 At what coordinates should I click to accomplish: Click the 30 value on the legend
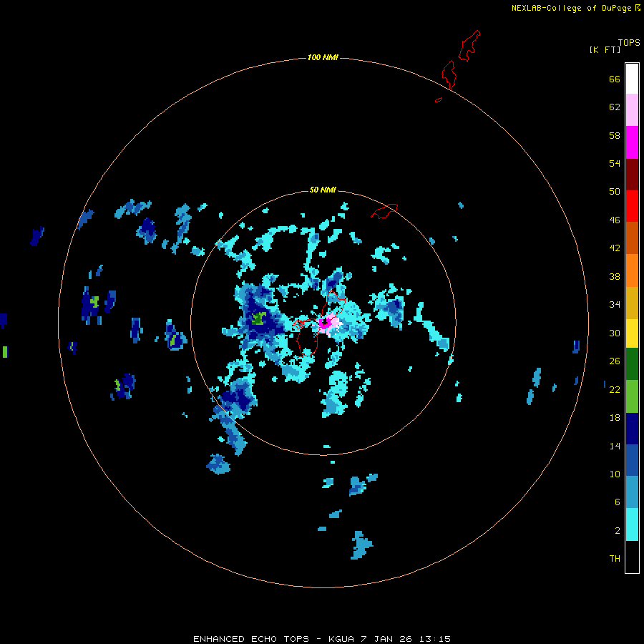pos(615,333)
